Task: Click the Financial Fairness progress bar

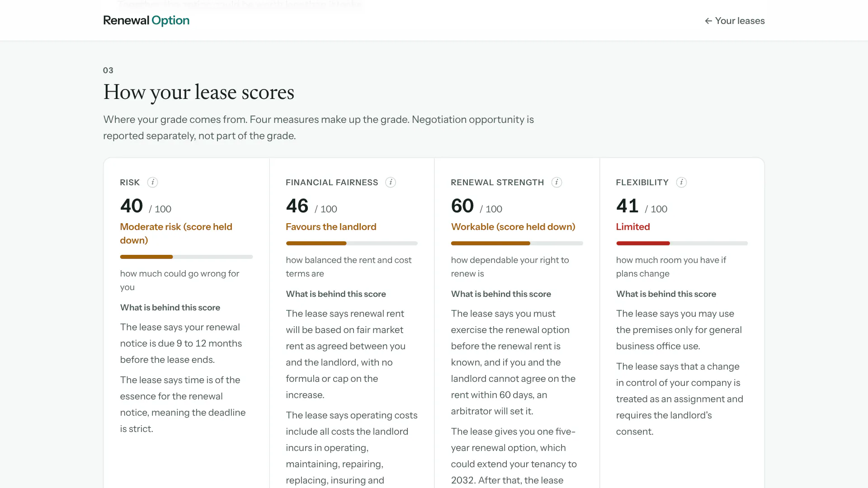Action: point(352,243)
